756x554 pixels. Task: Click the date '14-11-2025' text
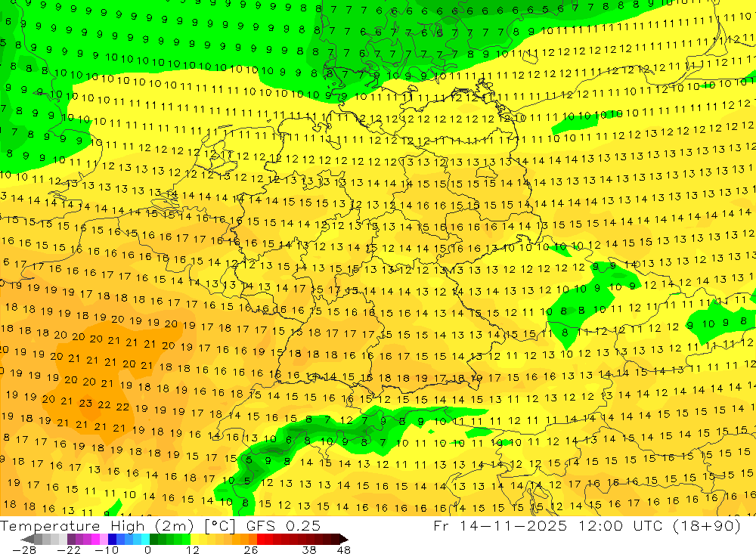tap(513, 525)
